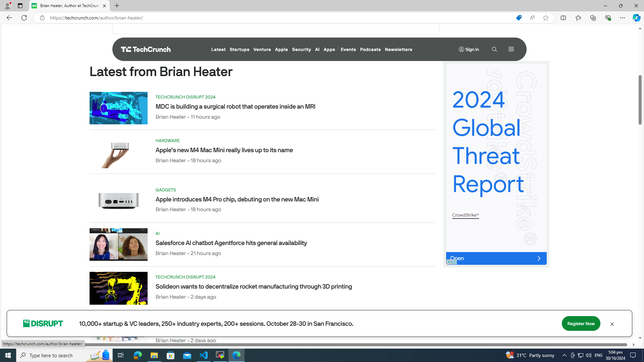Open Split screen icon
Screen dimensions: 644x362
tap(563, 18)
